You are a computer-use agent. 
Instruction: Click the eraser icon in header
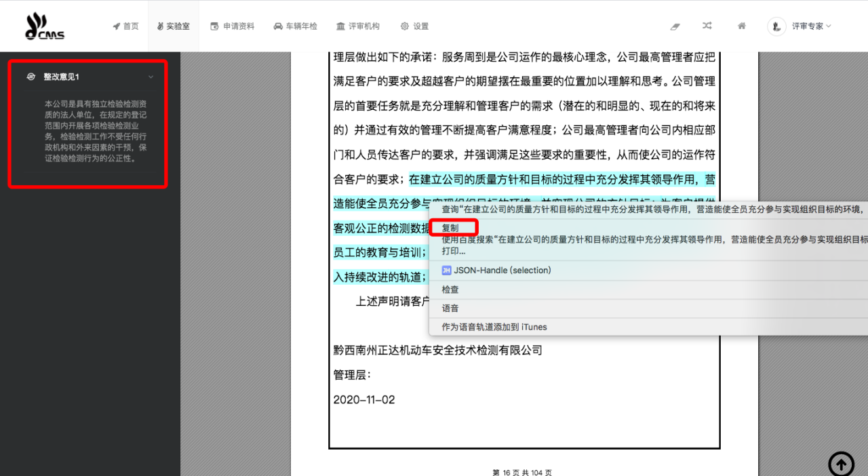coord(675,26)
